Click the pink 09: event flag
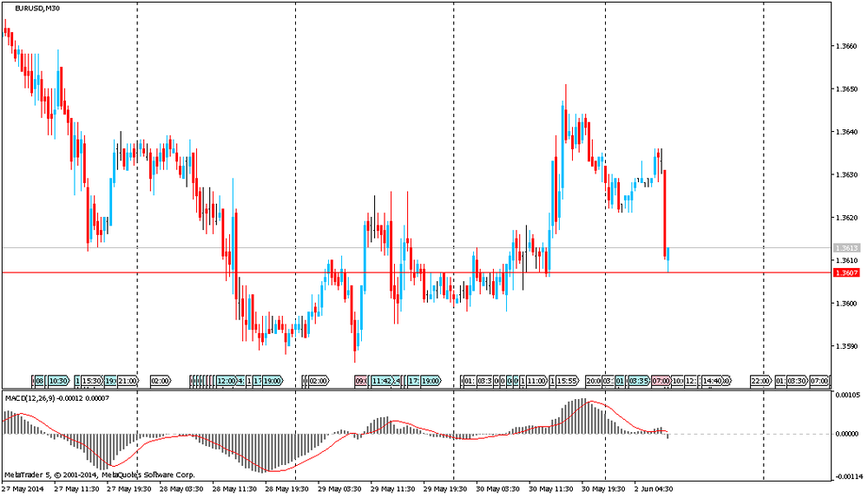The width and height of the screenshot is (868, 498). (x=361, y=381)
